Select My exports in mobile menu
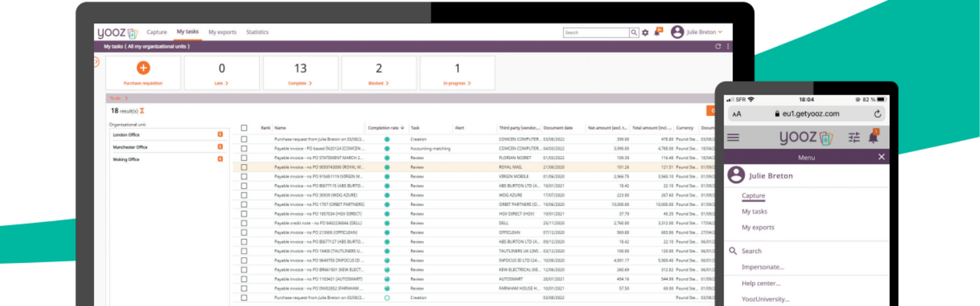 click(x=758, y=227)
